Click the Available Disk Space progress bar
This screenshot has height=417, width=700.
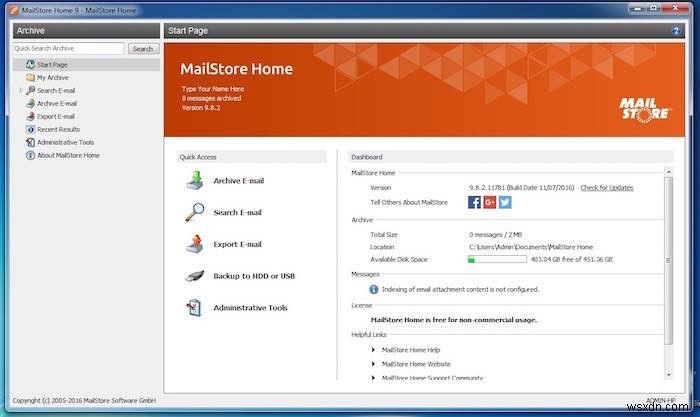click(497, 259)
